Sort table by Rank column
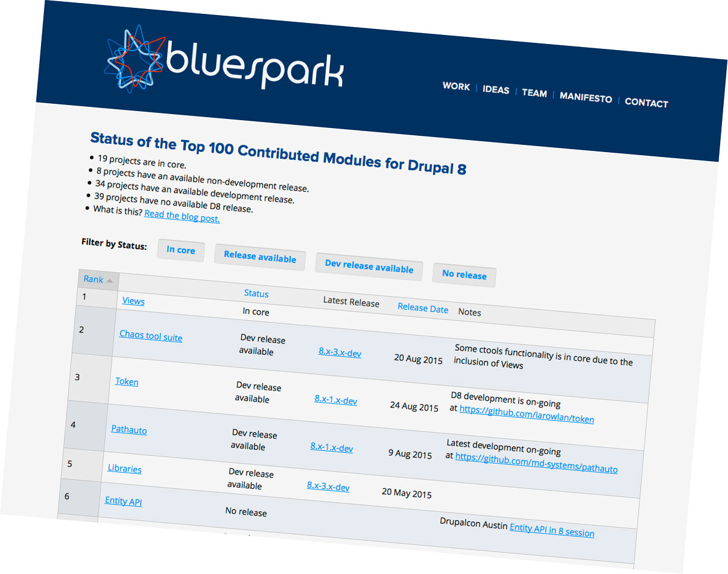The image size is (728, 574). 93,279
